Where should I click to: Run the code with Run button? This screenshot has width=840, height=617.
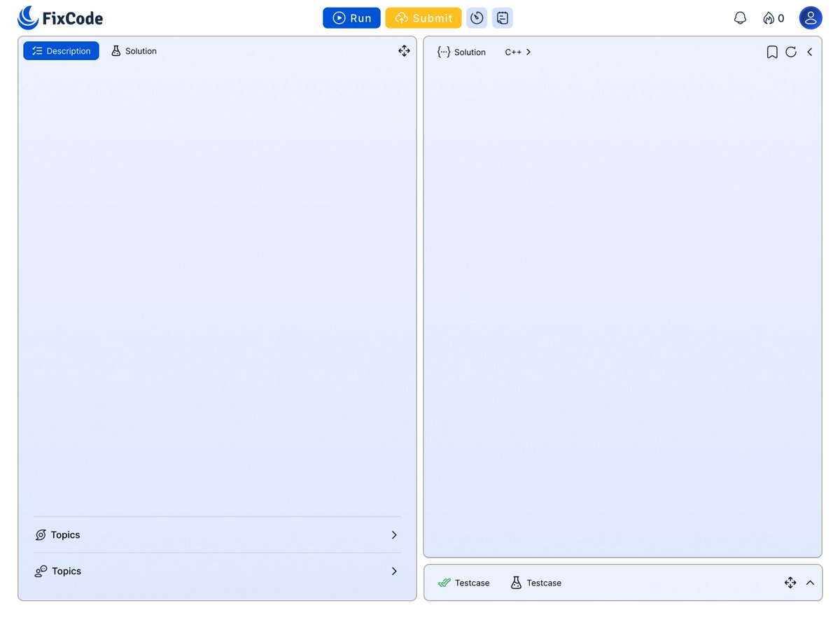click(x=351, y=18)
